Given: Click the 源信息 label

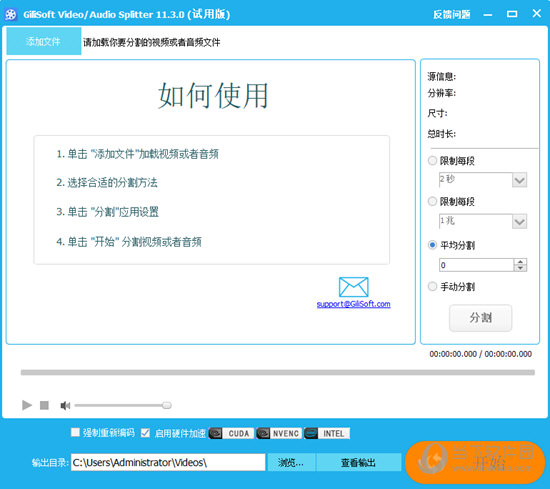Looking at the screenshot, I should click(441, 76).
